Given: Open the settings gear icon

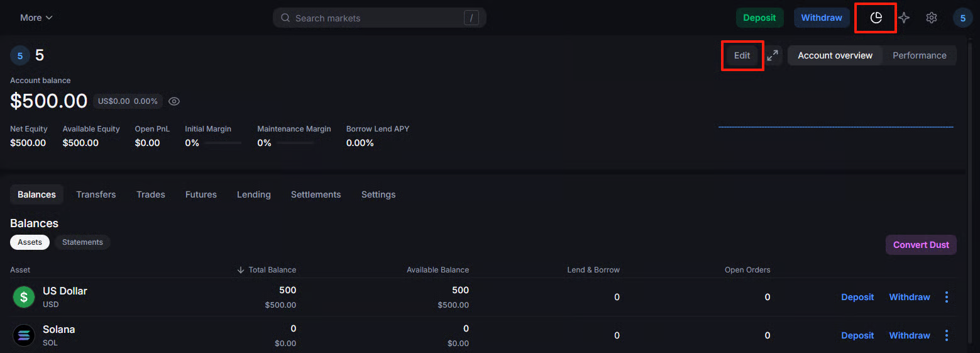Looking at the screenshot, I should click(x=932, y=18).
